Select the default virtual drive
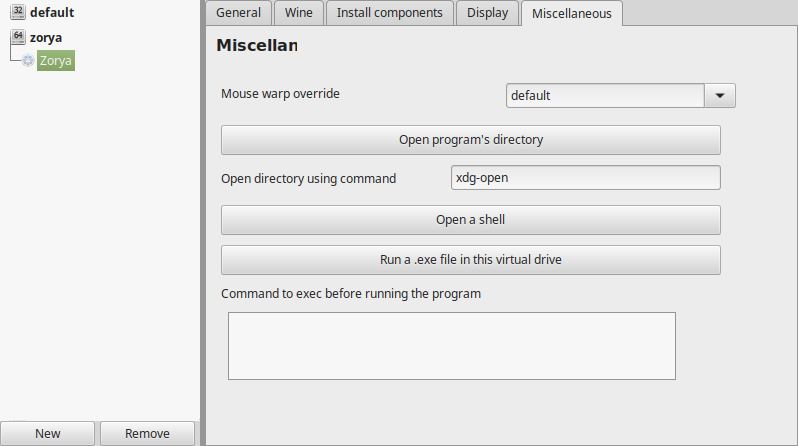 coord(52,12)
